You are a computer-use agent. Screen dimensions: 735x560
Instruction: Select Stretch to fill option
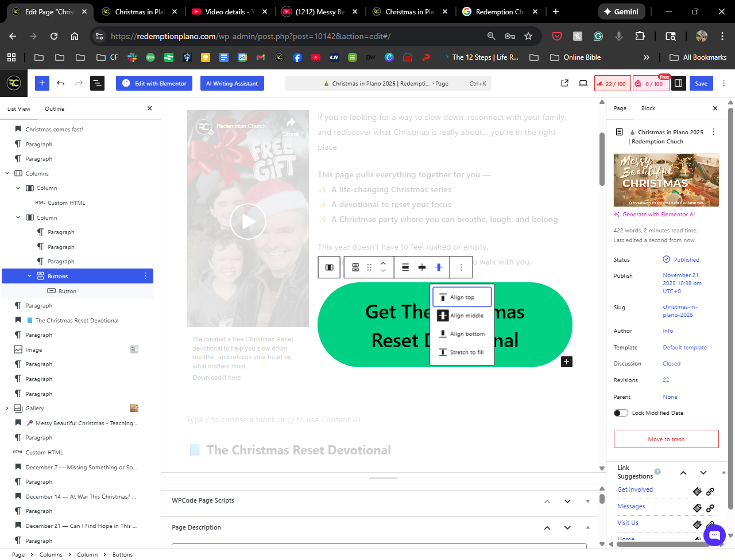click(462, 352)
